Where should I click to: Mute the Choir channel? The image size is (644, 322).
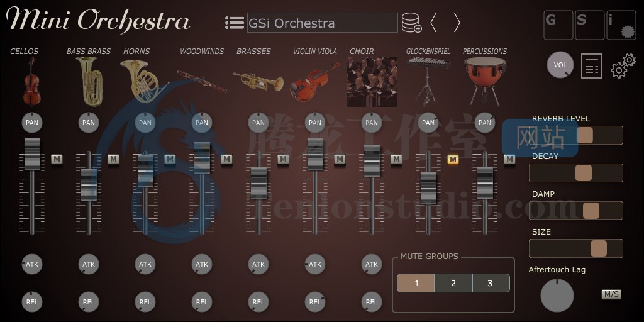coord(396,159)
